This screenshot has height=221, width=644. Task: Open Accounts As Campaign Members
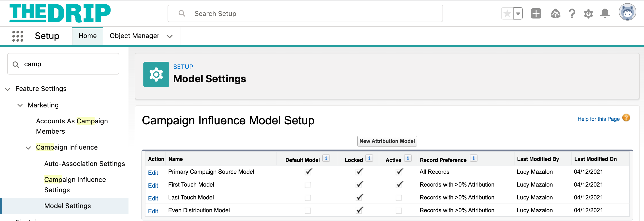point(72,126)
